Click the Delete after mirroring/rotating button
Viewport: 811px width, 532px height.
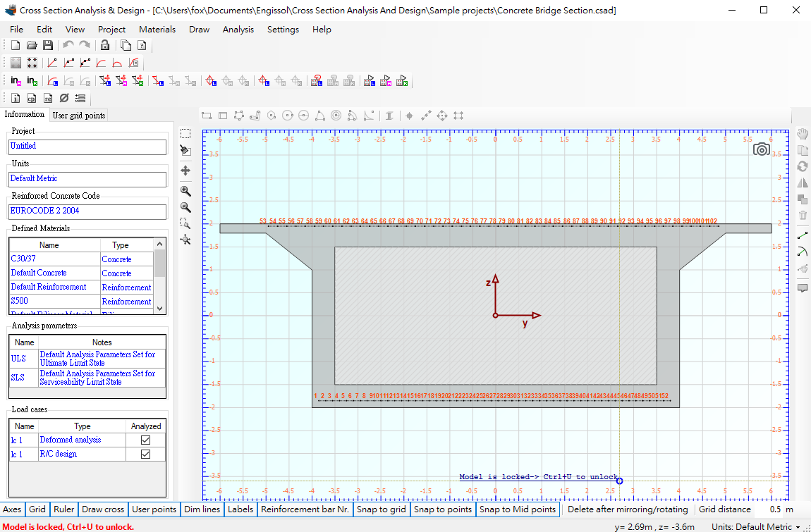(x=628, y=509)
